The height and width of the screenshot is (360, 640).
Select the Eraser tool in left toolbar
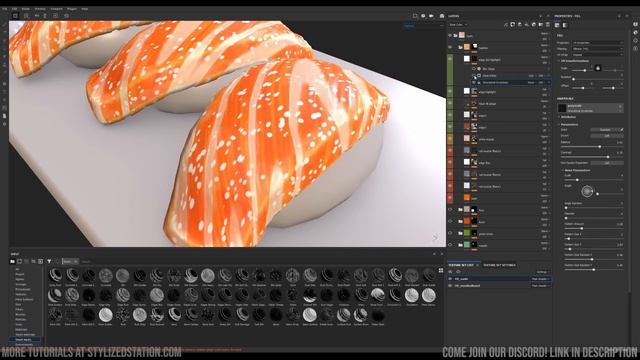tap(4, 33)
